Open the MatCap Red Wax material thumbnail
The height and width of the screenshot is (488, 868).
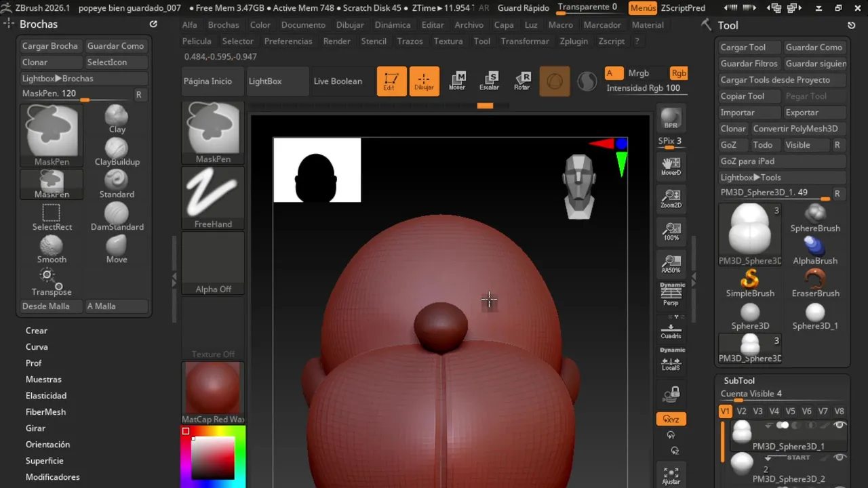[x=213, y=393]
